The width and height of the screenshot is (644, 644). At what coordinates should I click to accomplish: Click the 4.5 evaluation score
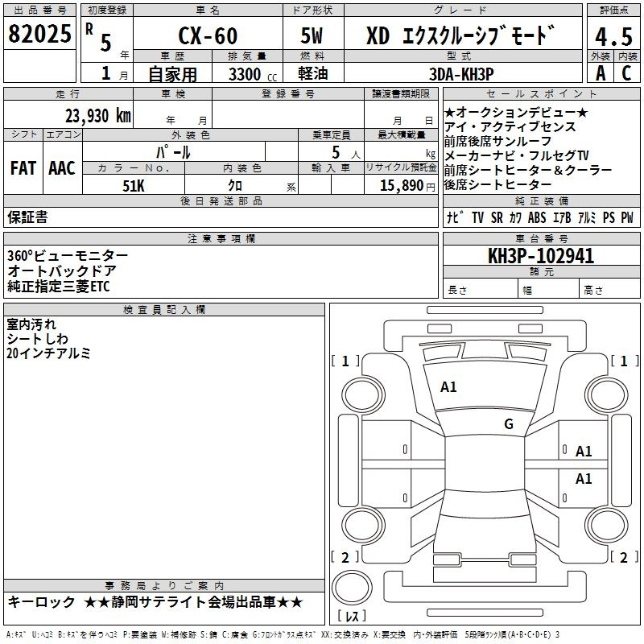(613, 36)
